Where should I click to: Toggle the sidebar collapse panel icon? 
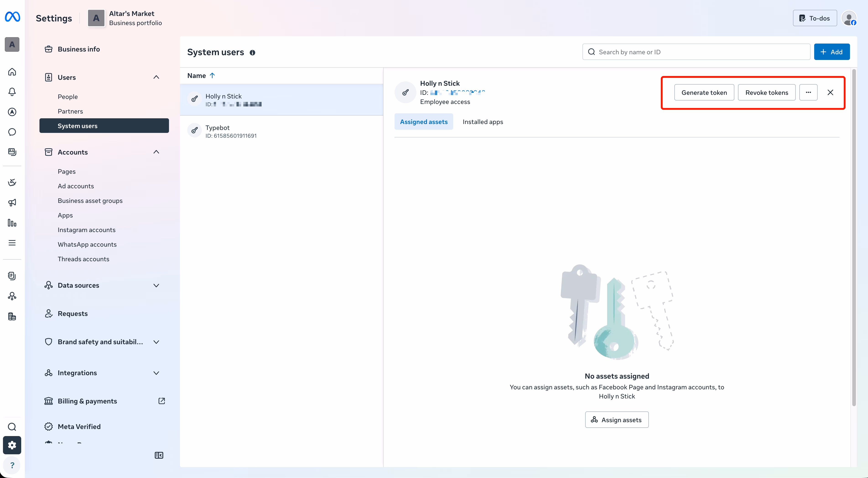click(x=159, y=455)
